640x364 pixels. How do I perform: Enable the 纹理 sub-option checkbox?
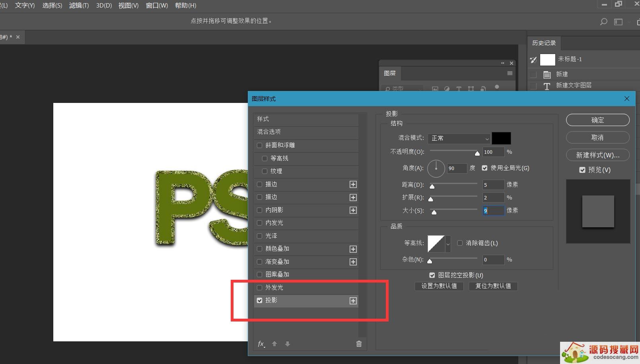[x=265, y=171]
